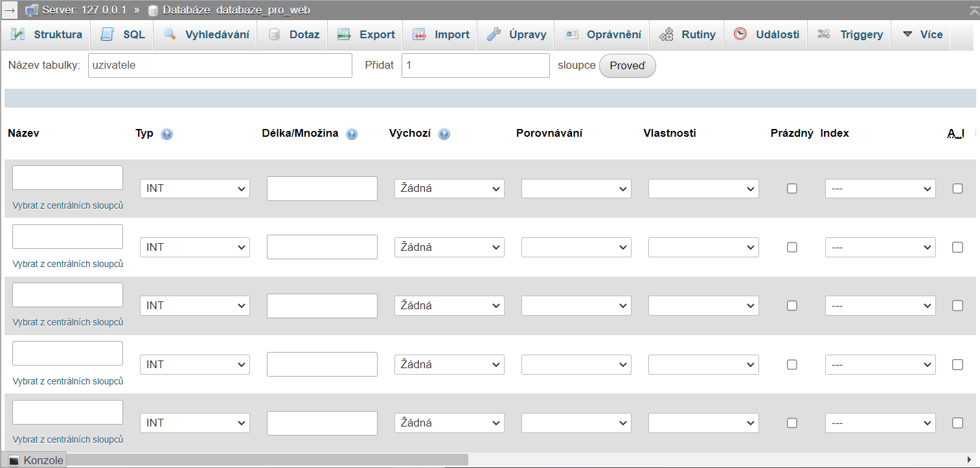Open the INT type dropdown in first row
980x468 pixels.
click(x=195, y=189)
